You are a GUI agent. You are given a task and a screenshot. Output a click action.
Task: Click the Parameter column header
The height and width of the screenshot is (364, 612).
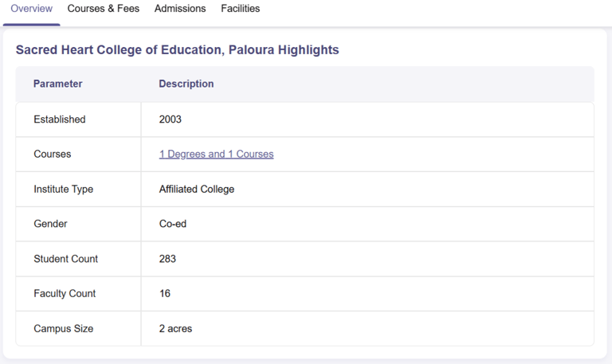coord(57,84)
